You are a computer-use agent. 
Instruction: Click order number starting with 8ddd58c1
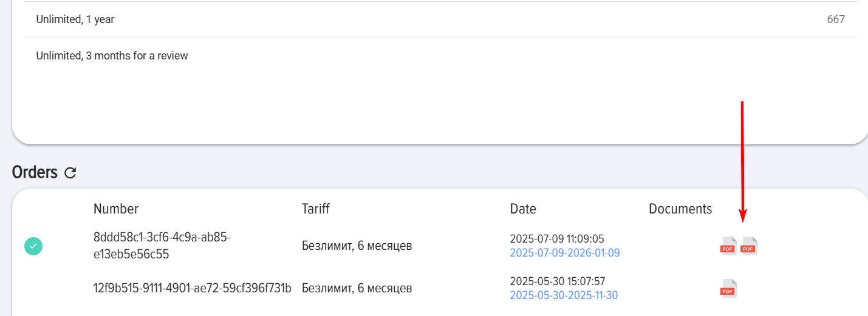coord(162,246)
